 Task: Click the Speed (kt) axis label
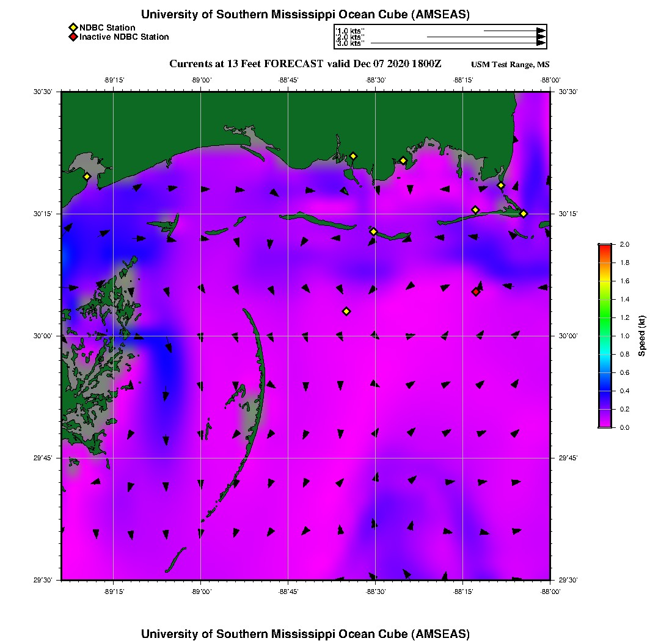pyautogui.click(x=642, y=336)
